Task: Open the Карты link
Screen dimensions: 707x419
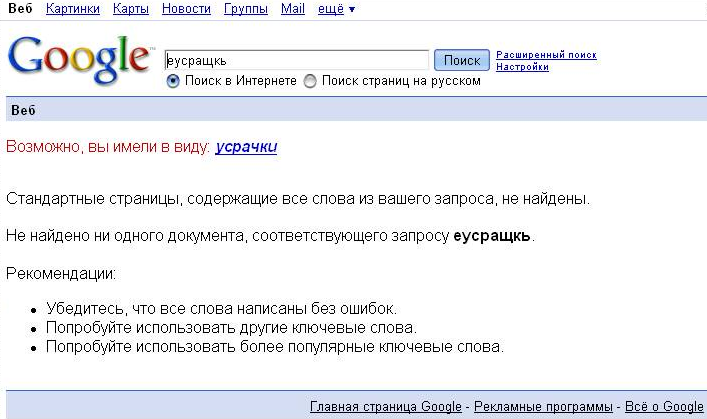Action: click(x=131, y=9)
